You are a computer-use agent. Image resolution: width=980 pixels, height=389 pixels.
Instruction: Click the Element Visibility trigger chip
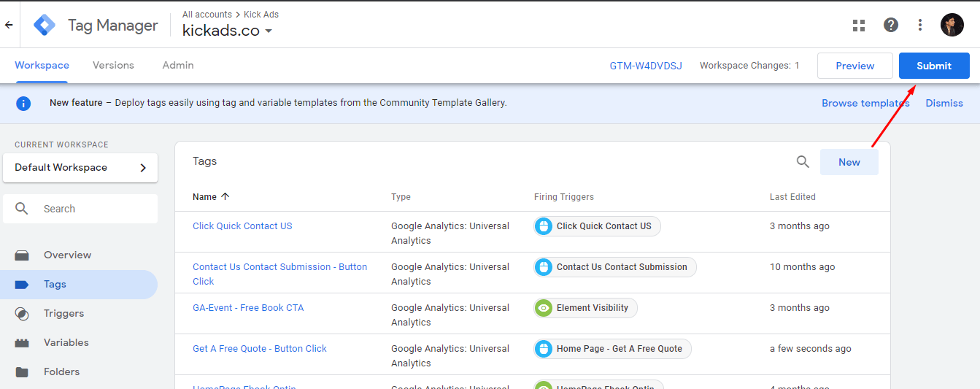pyautogui.click(x=586, y=308)
